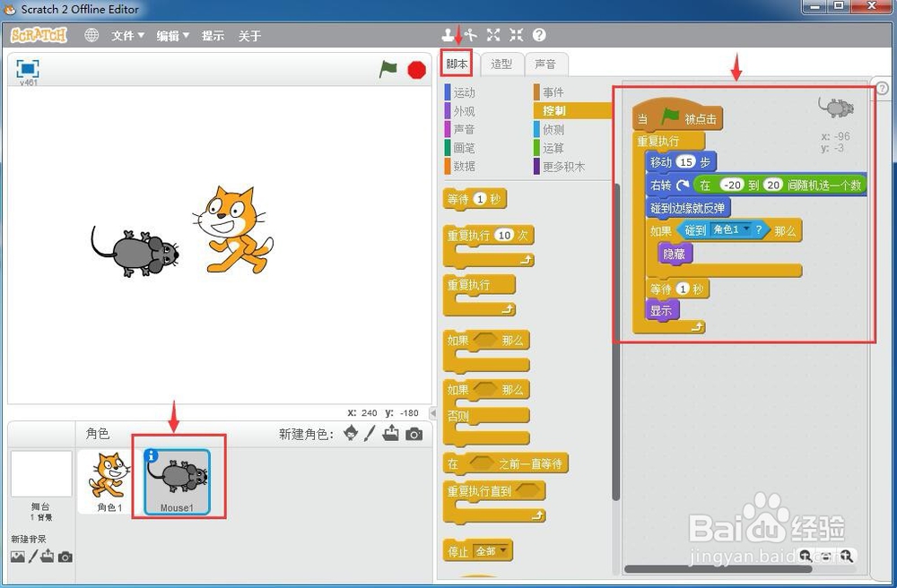
Task: Open the 角色1 dropdown in 碰到 block
Action: [746, 229]
